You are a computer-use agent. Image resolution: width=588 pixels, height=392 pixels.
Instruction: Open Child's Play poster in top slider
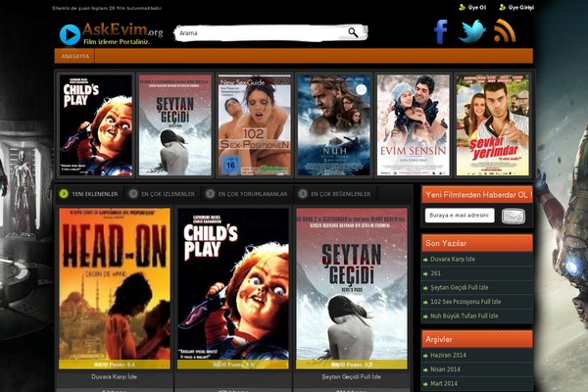(96, 124)
